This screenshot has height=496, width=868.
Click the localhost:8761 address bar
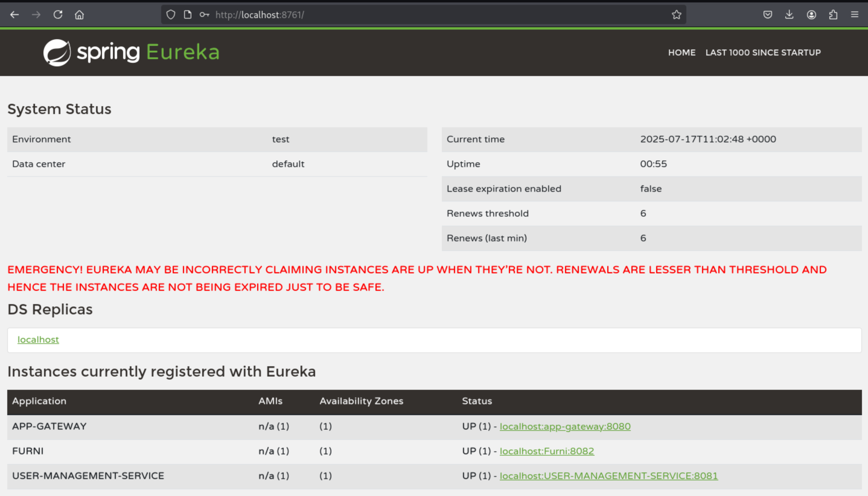click(409, 15)
